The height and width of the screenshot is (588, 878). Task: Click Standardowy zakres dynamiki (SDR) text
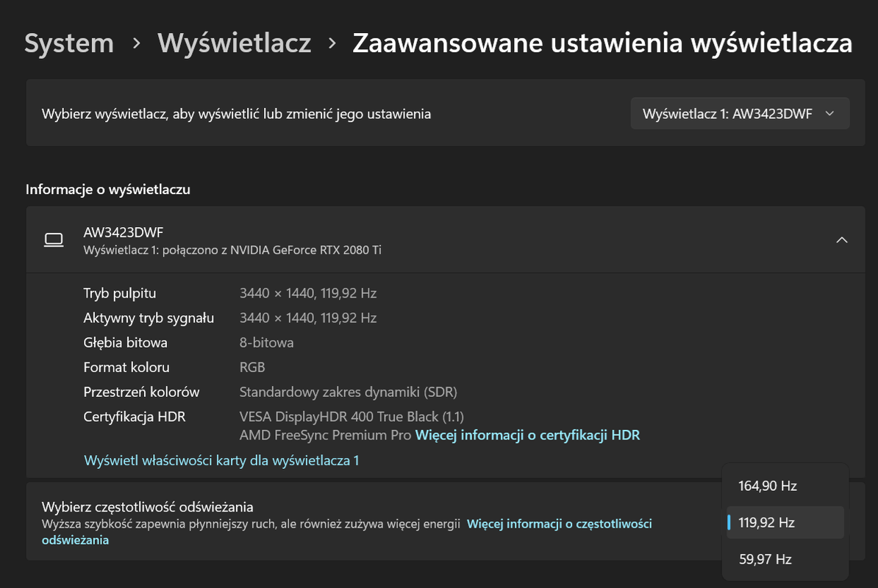click(x=349, y=392)
